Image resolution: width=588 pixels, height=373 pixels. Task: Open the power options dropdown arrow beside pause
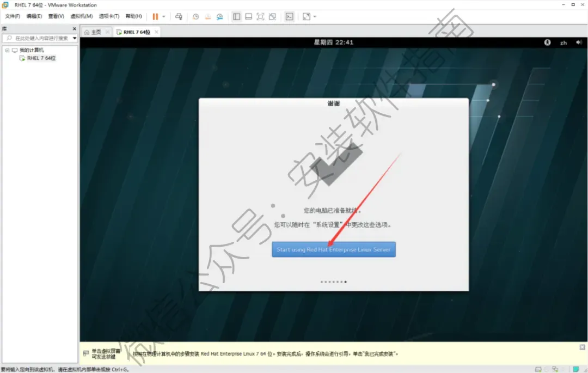click(x=163, y=16)
